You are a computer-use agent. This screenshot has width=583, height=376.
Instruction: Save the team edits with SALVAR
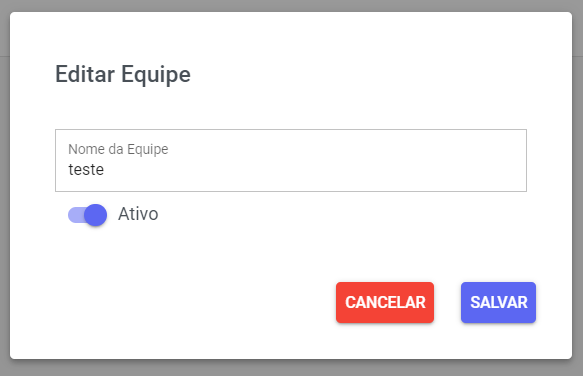498,302
